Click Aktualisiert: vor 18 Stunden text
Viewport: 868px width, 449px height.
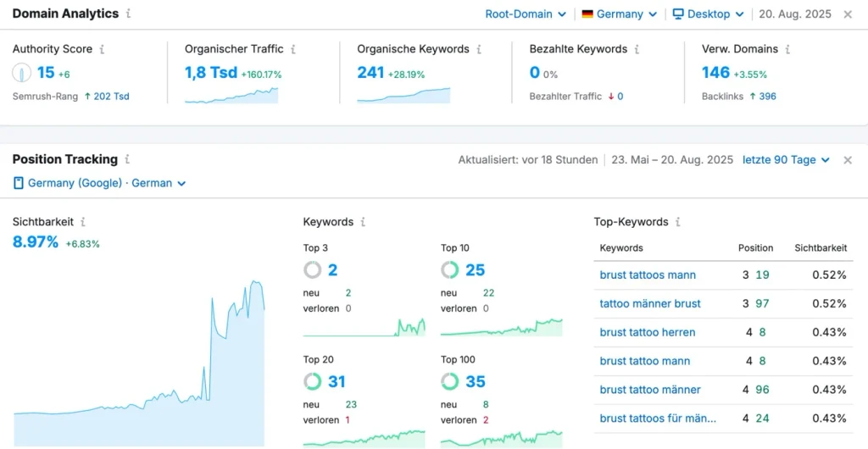click(x=528, y=160)
